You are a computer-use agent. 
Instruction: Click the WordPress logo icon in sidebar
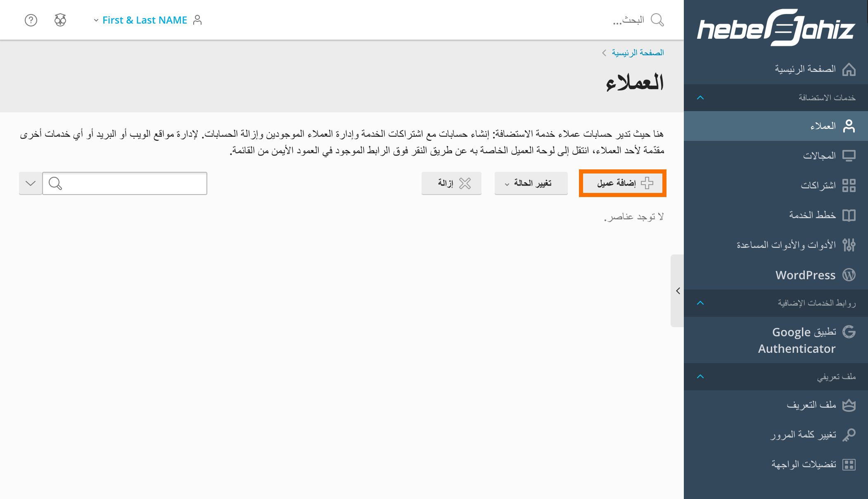click(x=849, y=275)
